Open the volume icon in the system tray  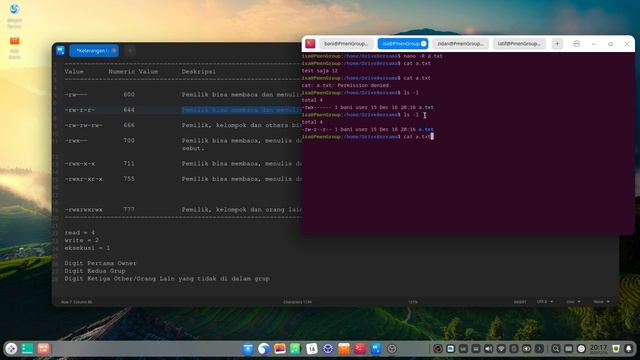[489, 349]
